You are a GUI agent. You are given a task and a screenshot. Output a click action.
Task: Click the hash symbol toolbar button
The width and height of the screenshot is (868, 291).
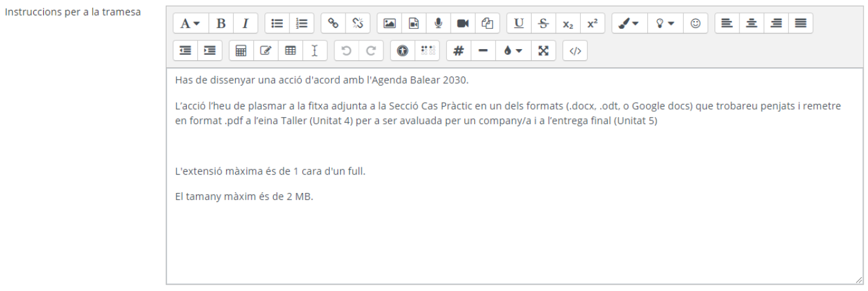(459, 50)
